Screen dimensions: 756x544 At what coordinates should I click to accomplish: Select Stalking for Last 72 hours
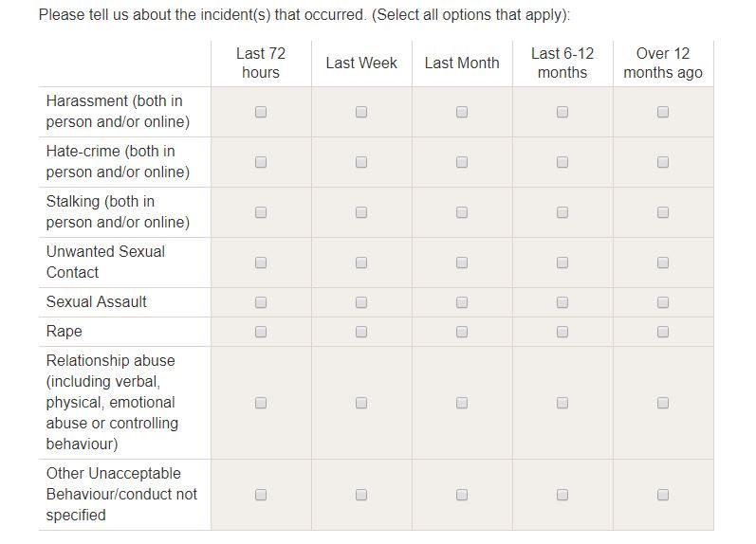260,212
